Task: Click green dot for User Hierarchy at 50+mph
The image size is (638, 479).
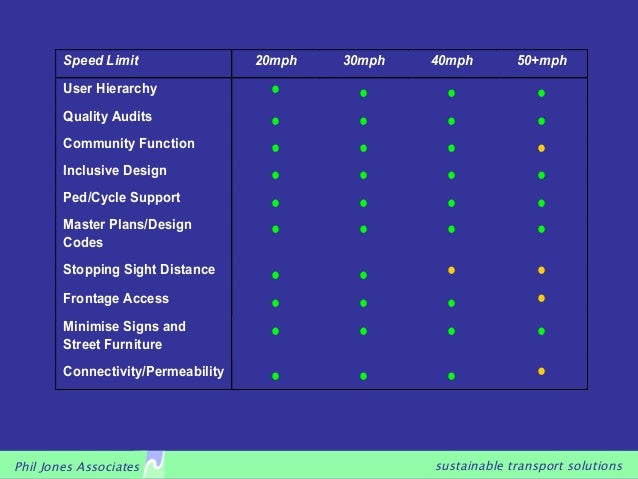Action: [542, 93]
